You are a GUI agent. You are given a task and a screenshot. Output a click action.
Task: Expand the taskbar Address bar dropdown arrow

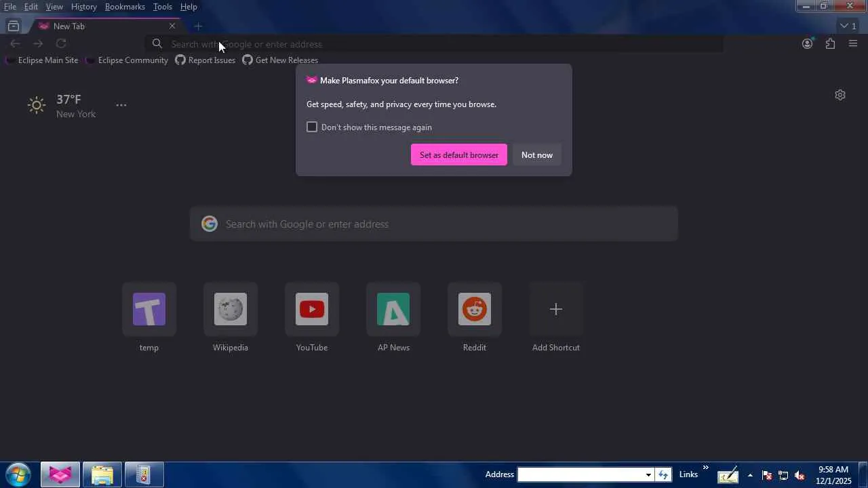coord(648,474)
